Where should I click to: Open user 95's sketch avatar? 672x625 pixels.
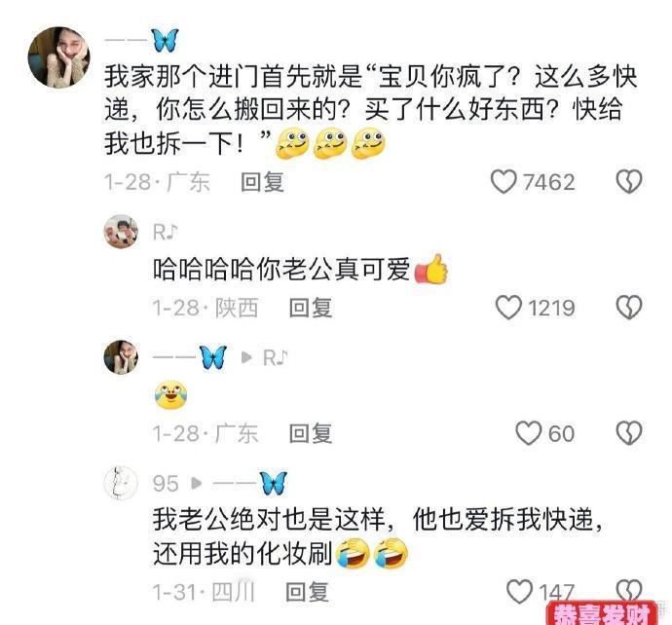[122, 483]
